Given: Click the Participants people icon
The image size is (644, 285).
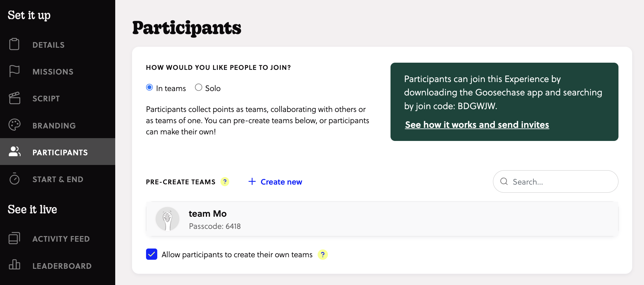Looking at the screenshot, I should (x=14, y=152).
